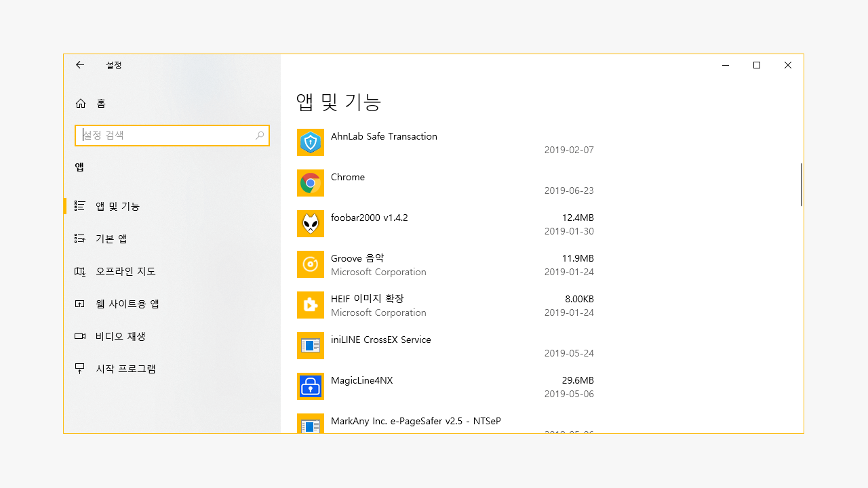Open the 기본 앱 settings page
Image resolution: width=868 pixels, height=488 pixels.
pos(172,239)
